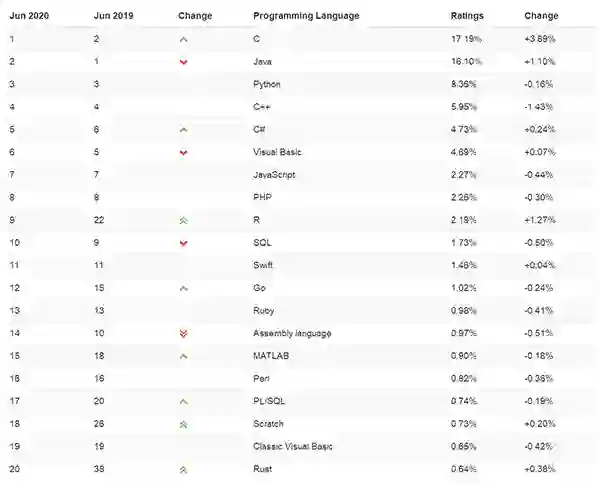Click the green up arrow in Go row
The height and width of the screenshot is (485, 600).
(183, 288)
